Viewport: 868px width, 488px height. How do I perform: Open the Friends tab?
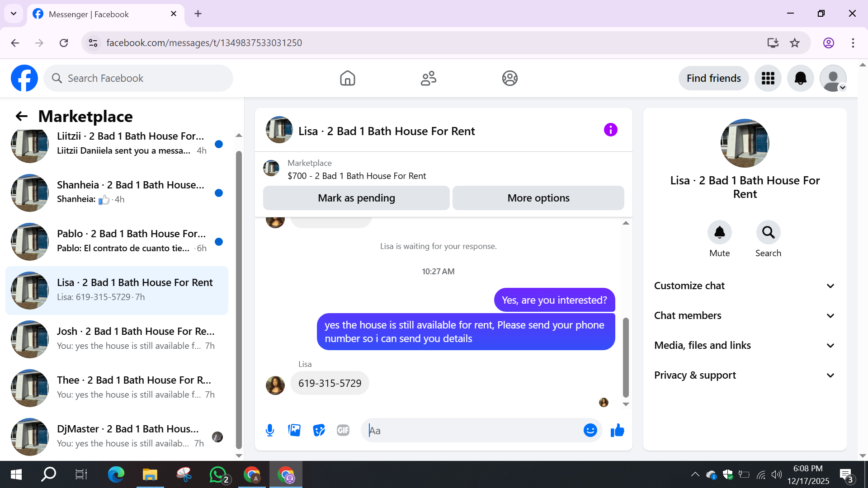tap(428, 78)
